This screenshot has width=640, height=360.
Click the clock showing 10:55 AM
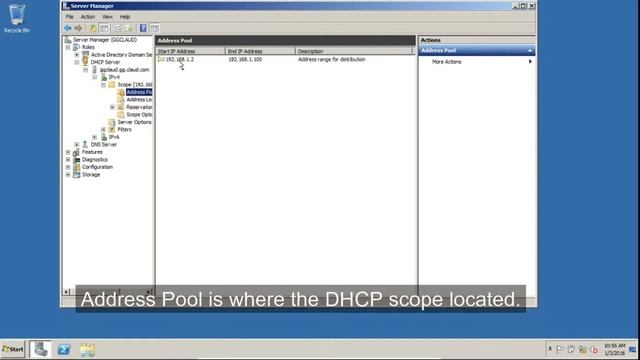click(x=614, y=349)
